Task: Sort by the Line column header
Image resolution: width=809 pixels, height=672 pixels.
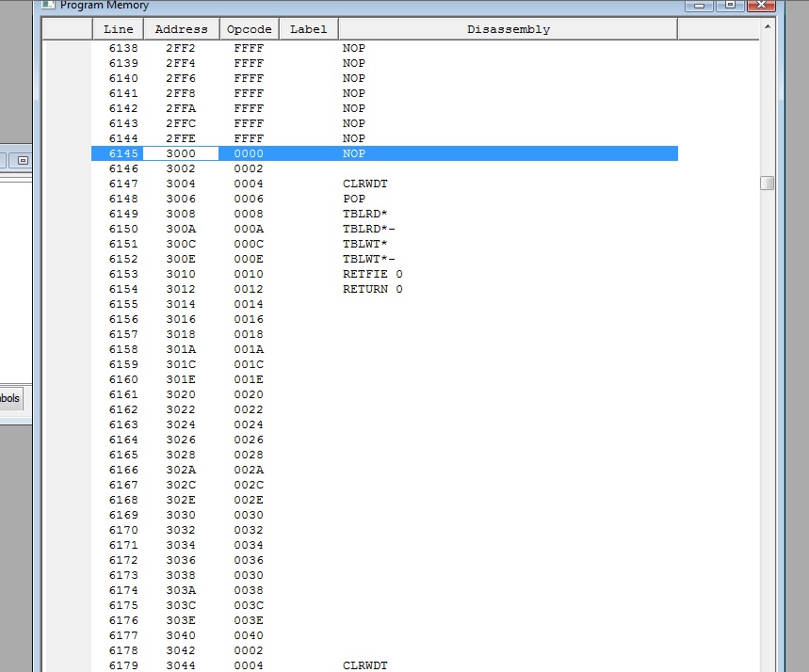Action: pos(118,29)
